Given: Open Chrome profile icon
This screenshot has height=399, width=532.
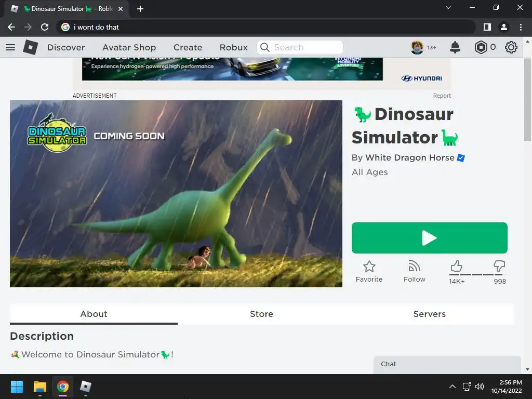Looking at the screenshot, I should [x=504, y=27].
